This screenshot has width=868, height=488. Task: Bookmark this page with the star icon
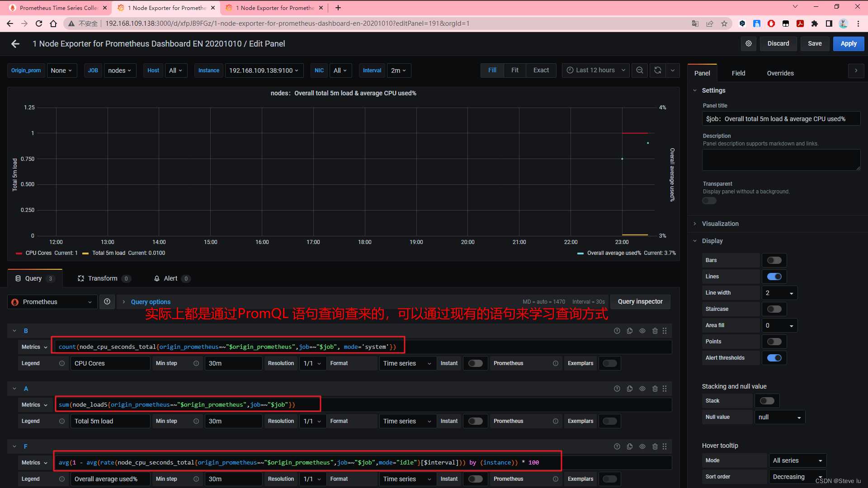(724, 23)
